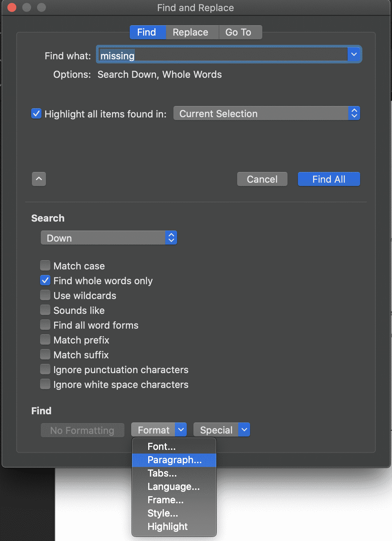
Task: Switch to the Go To tab
Action: click(240, 32)
